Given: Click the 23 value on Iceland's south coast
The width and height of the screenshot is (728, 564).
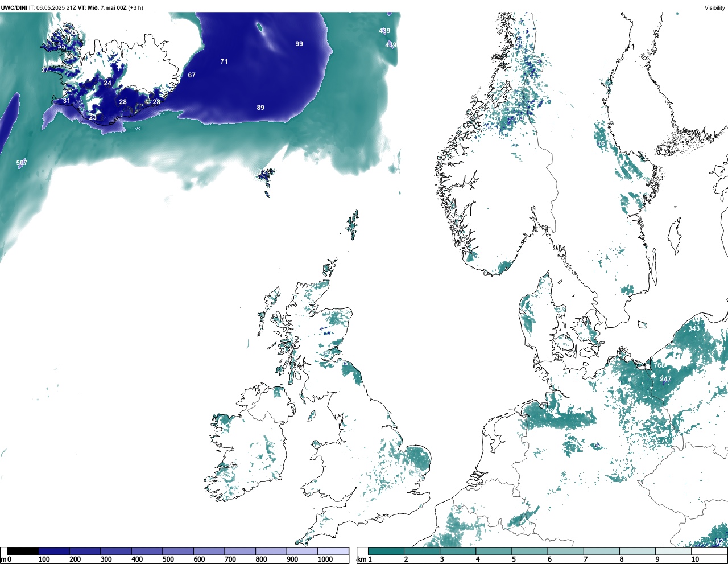Looking at the screenshot, I should pos(93,117).
